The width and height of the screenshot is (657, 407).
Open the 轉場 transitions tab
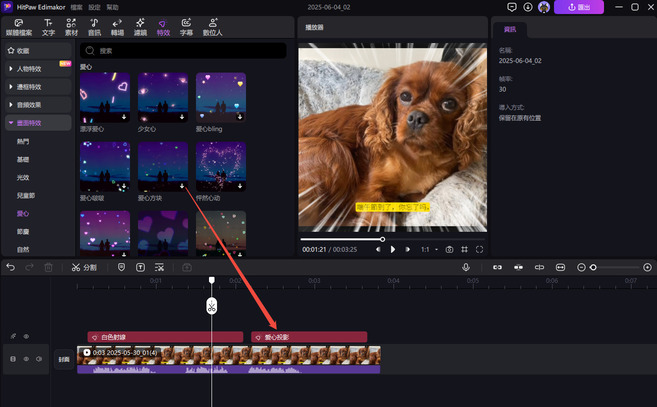117,27
